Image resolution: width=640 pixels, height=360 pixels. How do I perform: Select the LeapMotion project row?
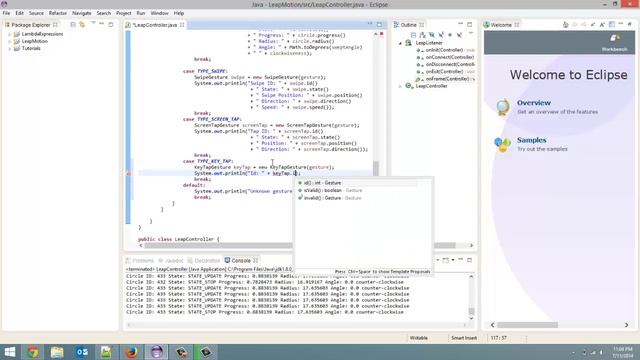pyautogui.click(x=31, y=41)
